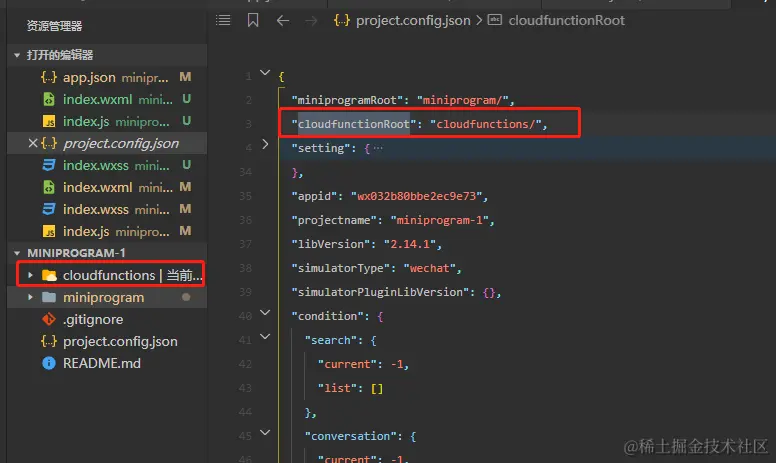The width and height of the screenshot is (776, 463).
Task: Select project.config.json in the project tree
Action: (x=119, y=341)
